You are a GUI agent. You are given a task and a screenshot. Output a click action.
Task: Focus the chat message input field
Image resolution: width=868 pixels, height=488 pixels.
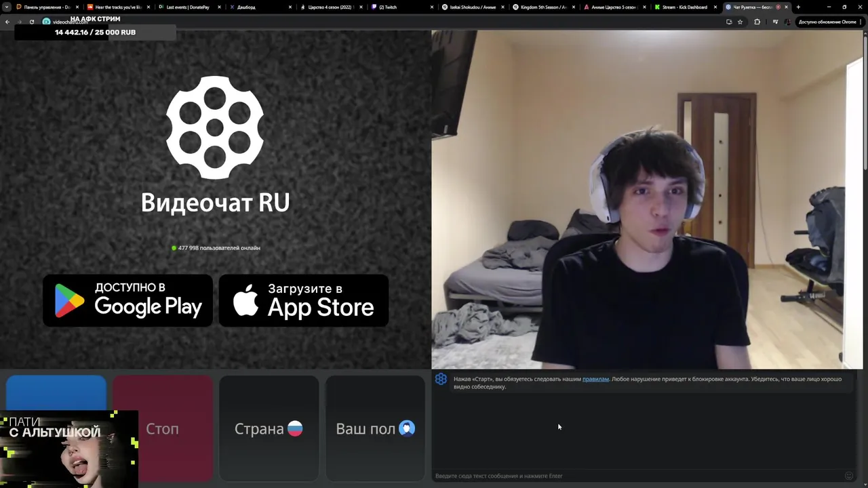tap(637, 476)
